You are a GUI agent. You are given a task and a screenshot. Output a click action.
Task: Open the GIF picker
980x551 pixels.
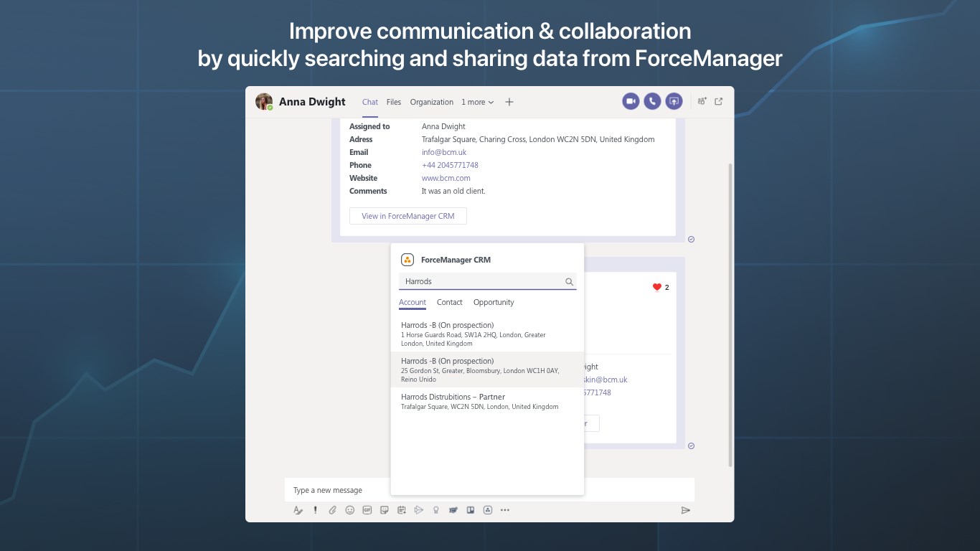(367, 510)
